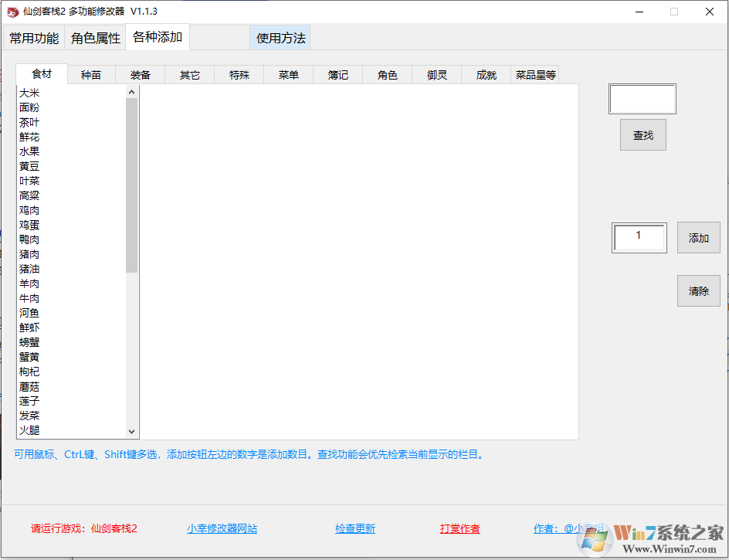Select the 蘑菇 ingredient
The width and height of the screenshot is (729, 560).
[x=29, y=386]
